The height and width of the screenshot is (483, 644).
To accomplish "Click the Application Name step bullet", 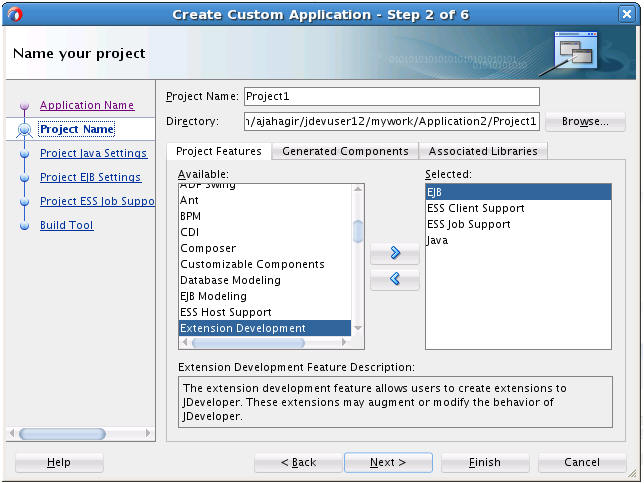I will [25, 106].
